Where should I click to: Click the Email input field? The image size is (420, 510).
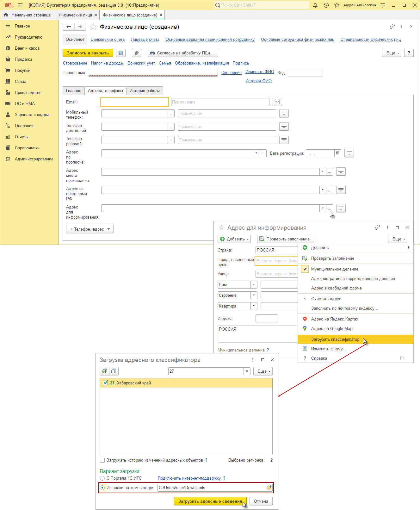pyautogui.click(x=134, y=102)
